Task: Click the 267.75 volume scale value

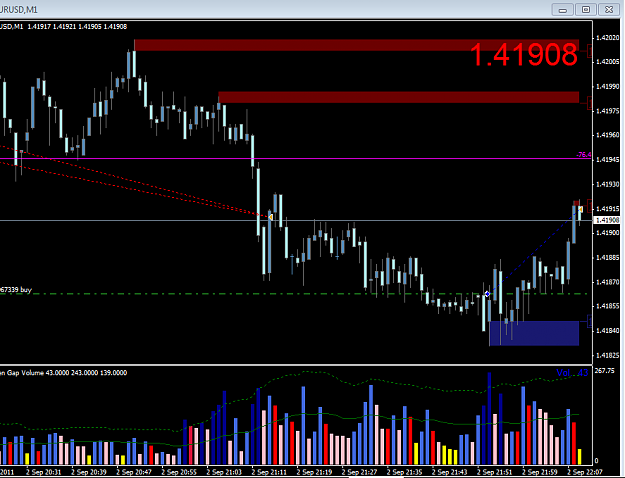Action: [604, 371]
